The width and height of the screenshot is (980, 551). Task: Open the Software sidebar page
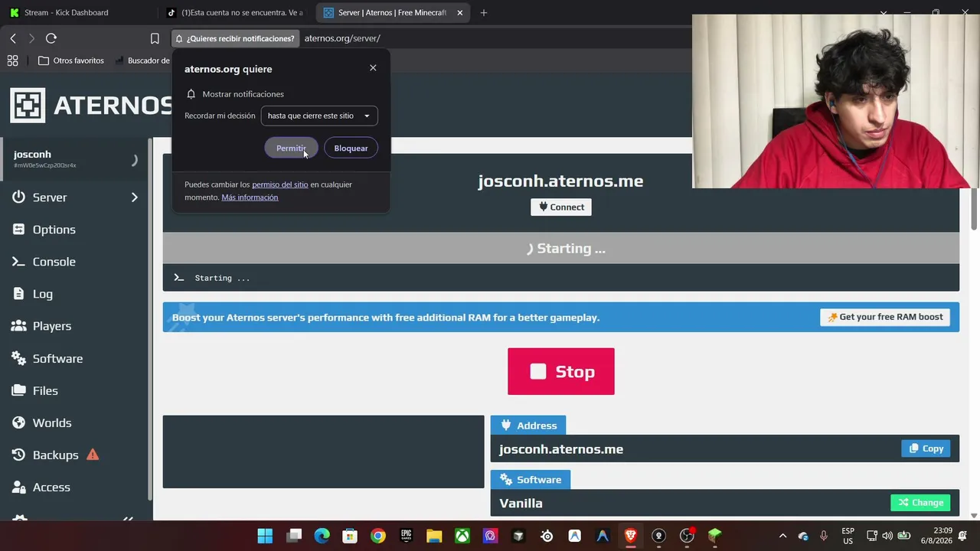pos(57,358)
